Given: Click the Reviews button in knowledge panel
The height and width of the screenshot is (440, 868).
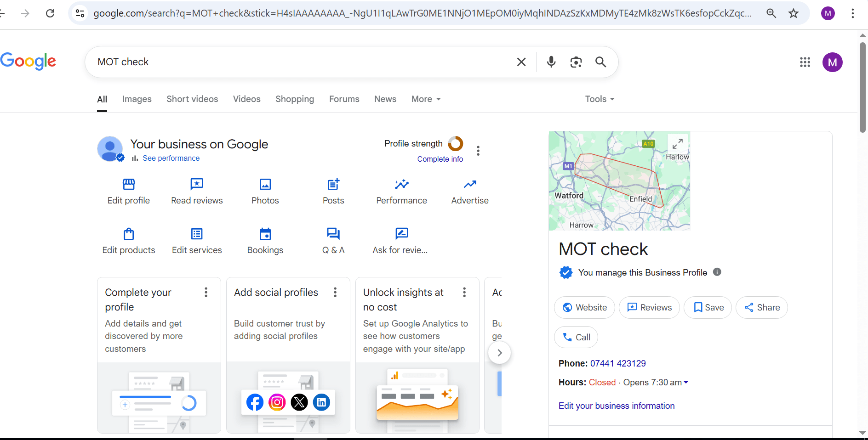Looking at the screenshot, I should 649,307.
